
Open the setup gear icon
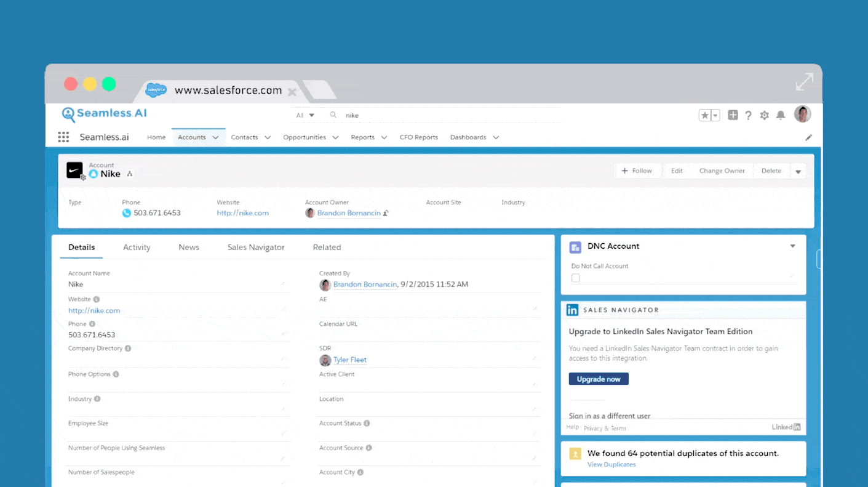765,115
